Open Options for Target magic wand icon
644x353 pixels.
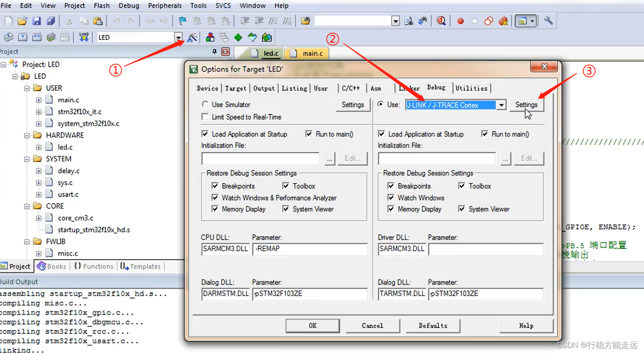(192, 37)
